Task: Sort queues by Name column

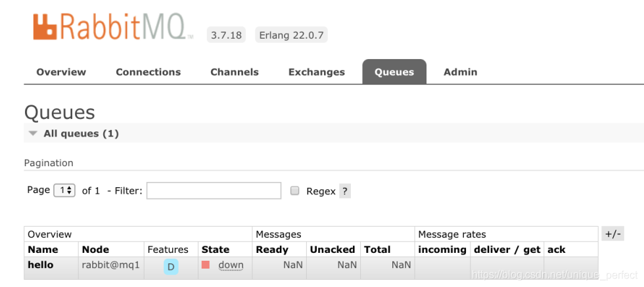Action: pos(43,250)
